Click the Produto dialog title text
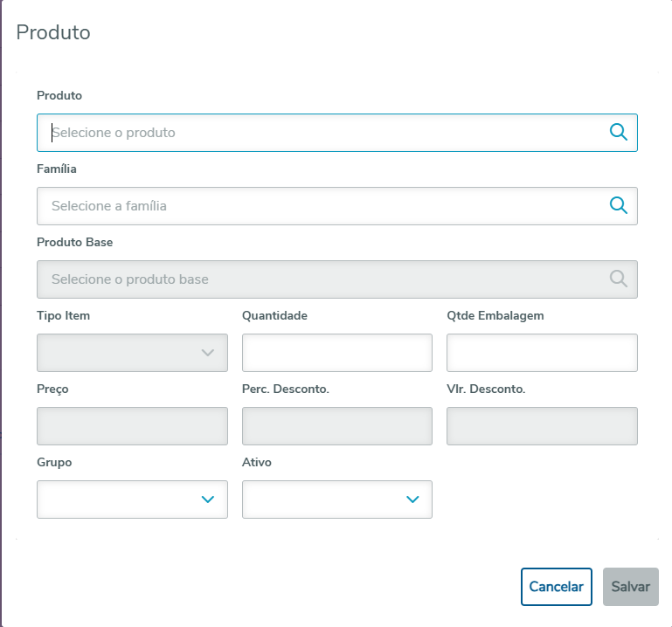Screen dimensions: 672x627 pos(53,33)
